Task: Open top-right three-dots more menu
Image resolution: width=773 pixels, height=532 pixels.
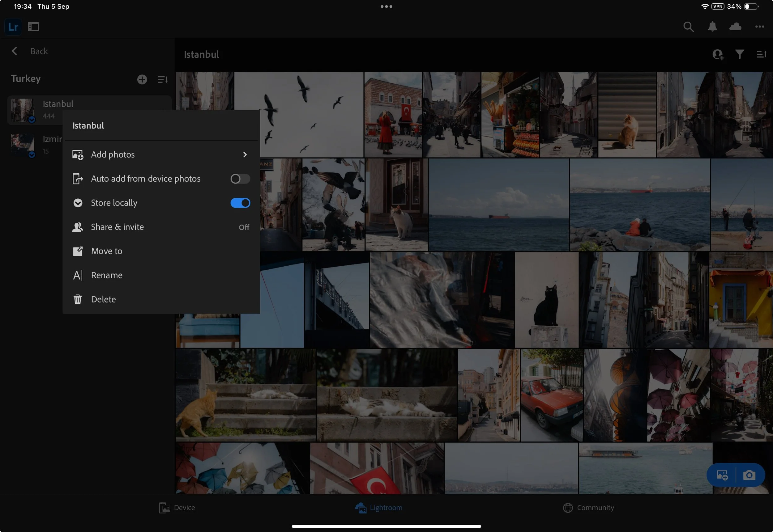Action: [760, 27]
